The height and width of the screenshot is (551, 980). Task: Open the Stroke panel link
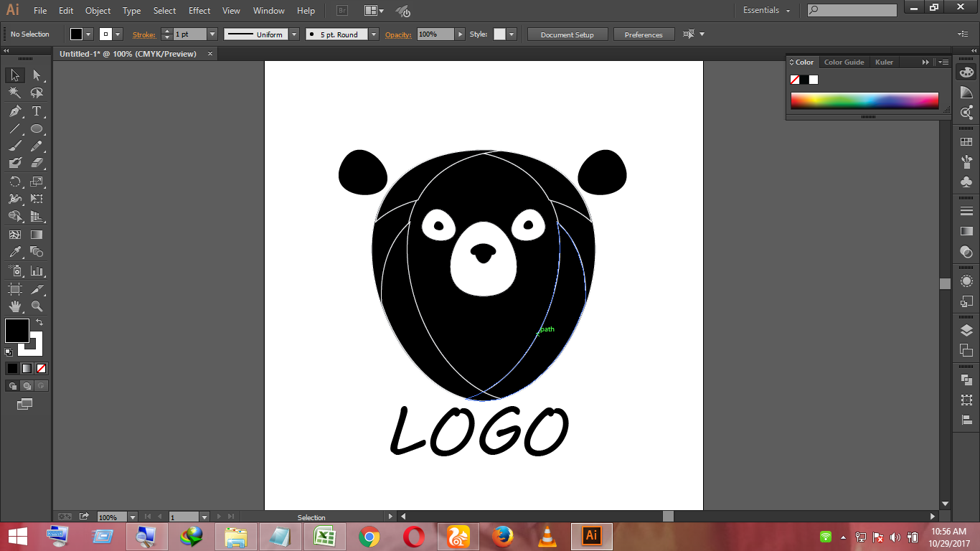tap(143, 34)
